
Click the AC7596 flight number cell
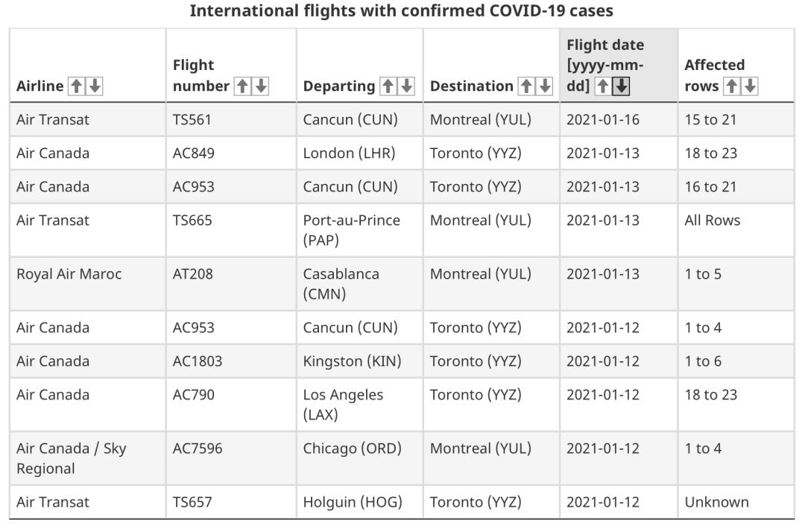pos(231,458)
